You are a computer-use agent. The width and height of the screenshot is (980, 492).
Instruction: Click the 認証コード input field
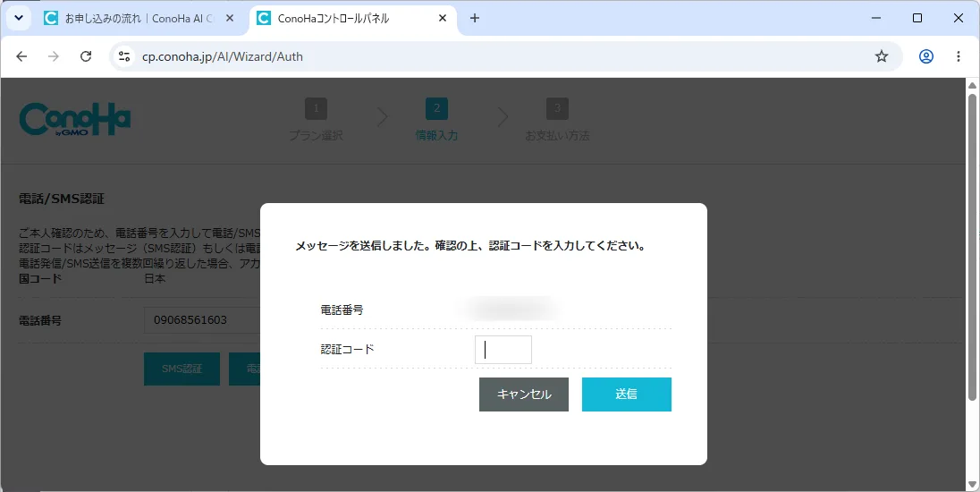tap(503, 350)
